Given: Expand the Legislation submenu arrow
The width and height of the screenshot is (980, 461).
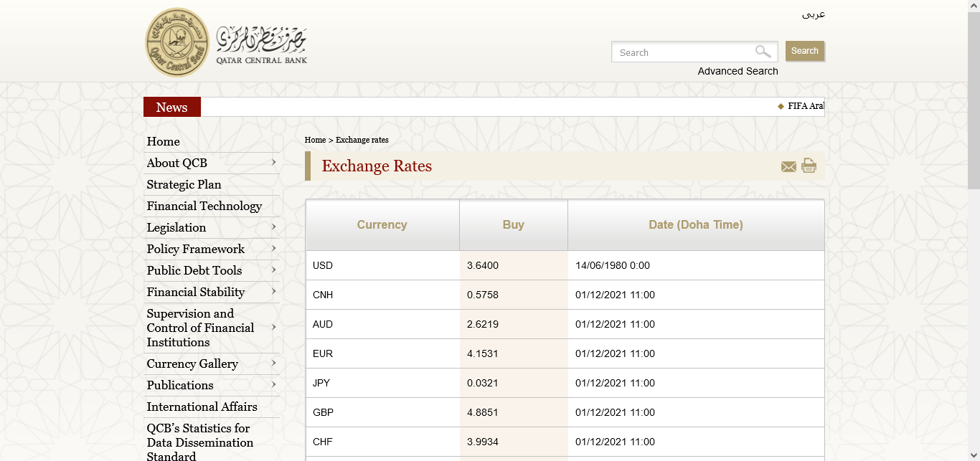Looking at the screenshot, I should [x=273, y=227].
